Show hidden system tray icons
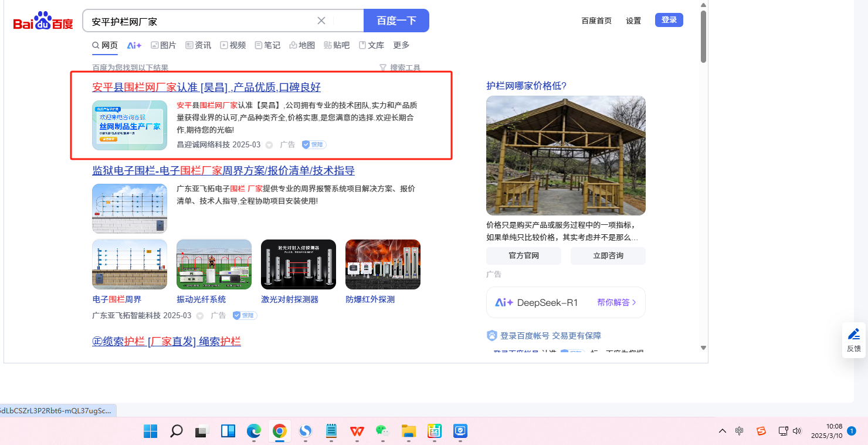868x445 pixels. tap(723, 431)
